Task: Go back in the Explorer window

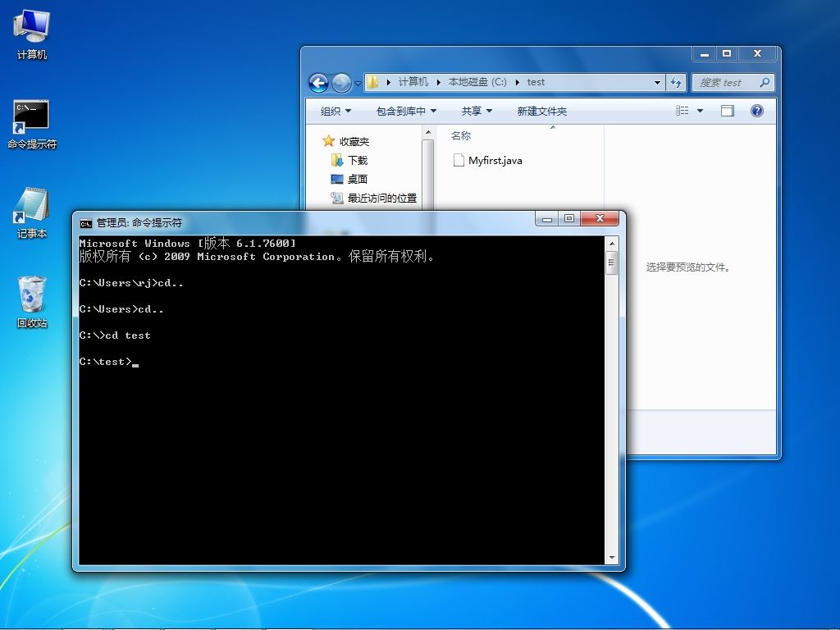Action: (319, 83)
